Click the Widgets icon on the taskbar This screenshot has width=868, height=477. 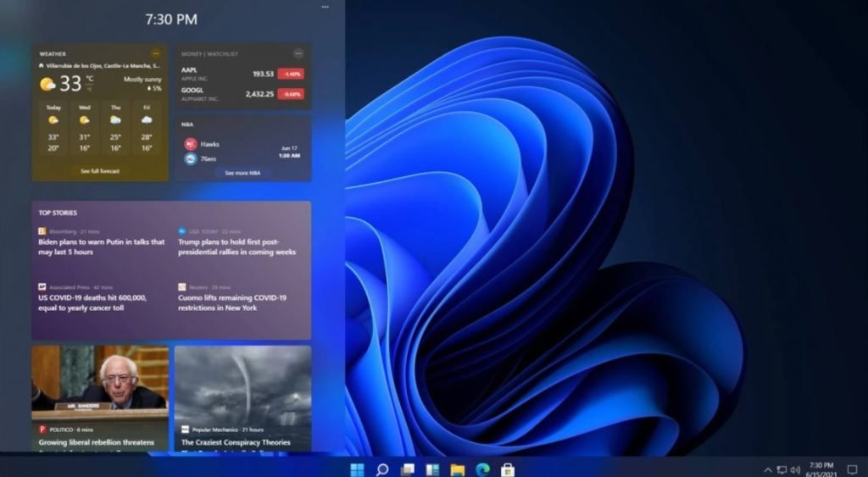pos(432,469)
